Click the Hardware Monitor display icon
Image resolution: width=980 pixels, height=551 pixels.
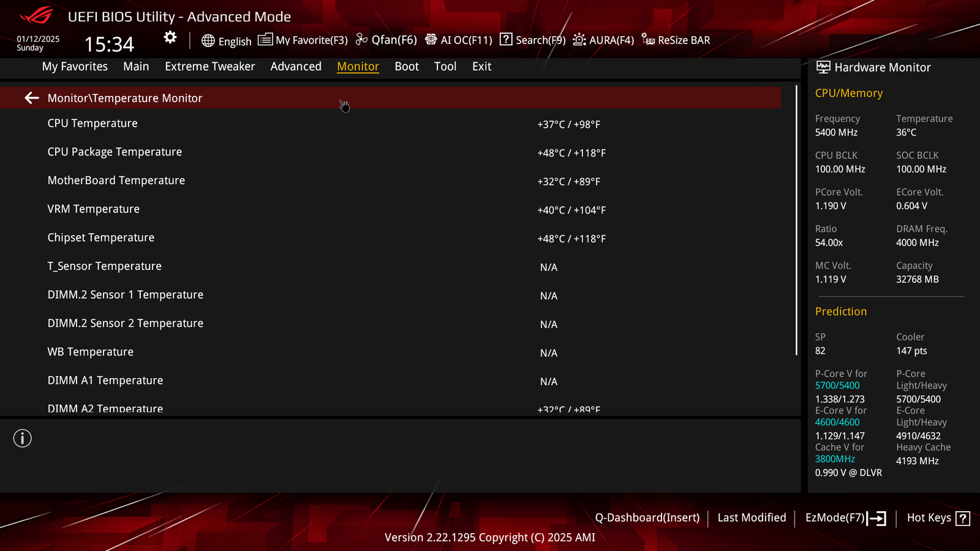(x=823, y=67)
